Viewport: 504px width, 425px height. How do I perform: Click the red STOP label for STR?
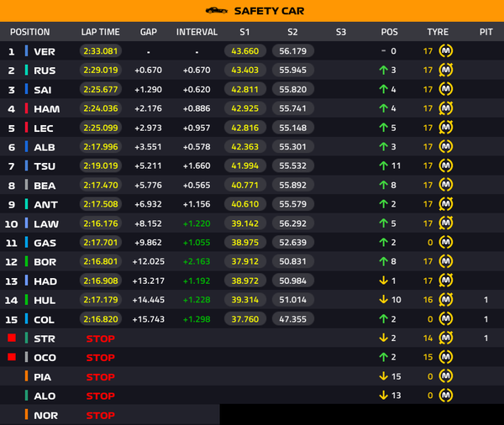coord(100,338)
